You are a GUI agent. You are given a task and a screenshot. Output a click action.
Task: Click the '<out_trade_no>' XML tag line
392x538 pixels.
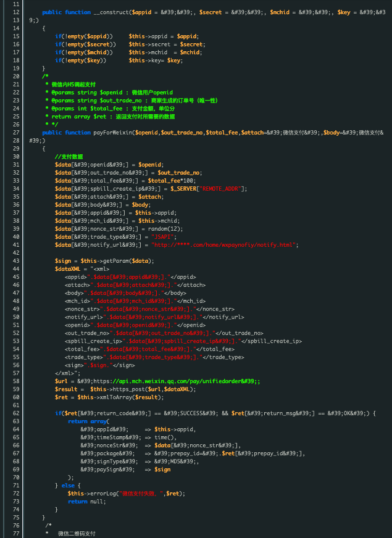pyautogui.click(x=164, y=333)
